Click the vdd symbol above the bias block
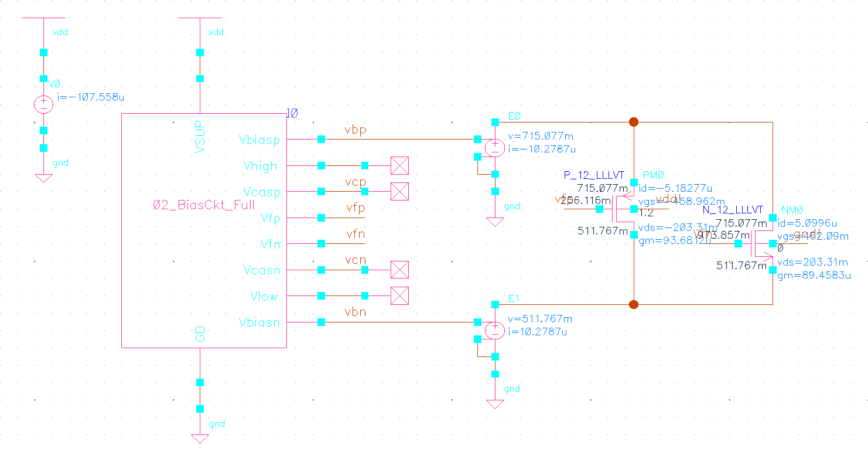The width and height of the screenshot is (868, 452). [199, 18]
